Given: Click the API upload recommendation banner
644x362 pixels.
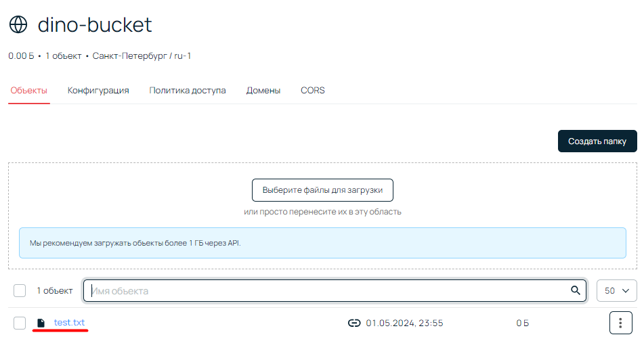Looking at the screenshot, I should pyautogui.click(x=322, y=243).
